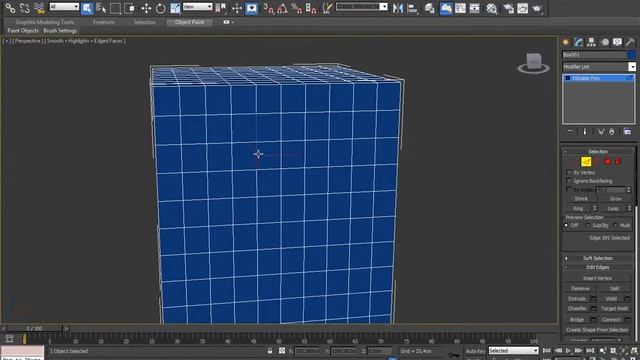The height and width of the screenshot is (360, 640).
Task: Open the Render Setup icon
Action: click(x=509, y=8)
